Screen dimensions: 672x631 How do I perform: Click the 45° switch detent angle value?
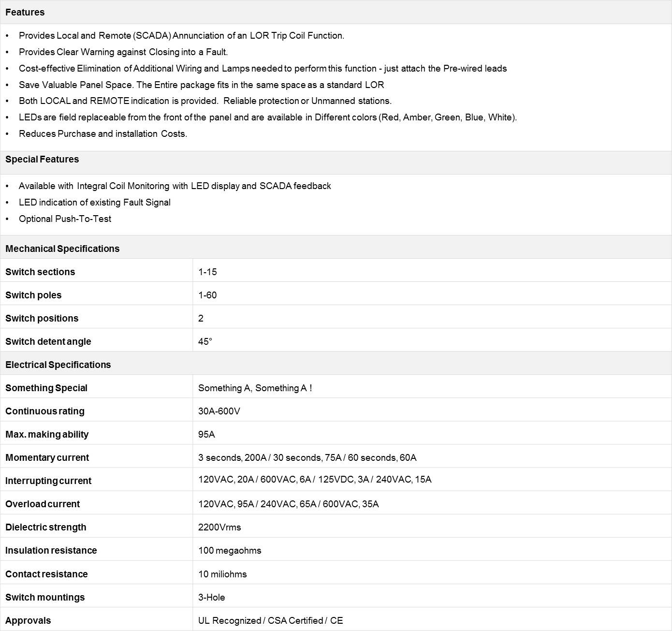tap(205, 341)
